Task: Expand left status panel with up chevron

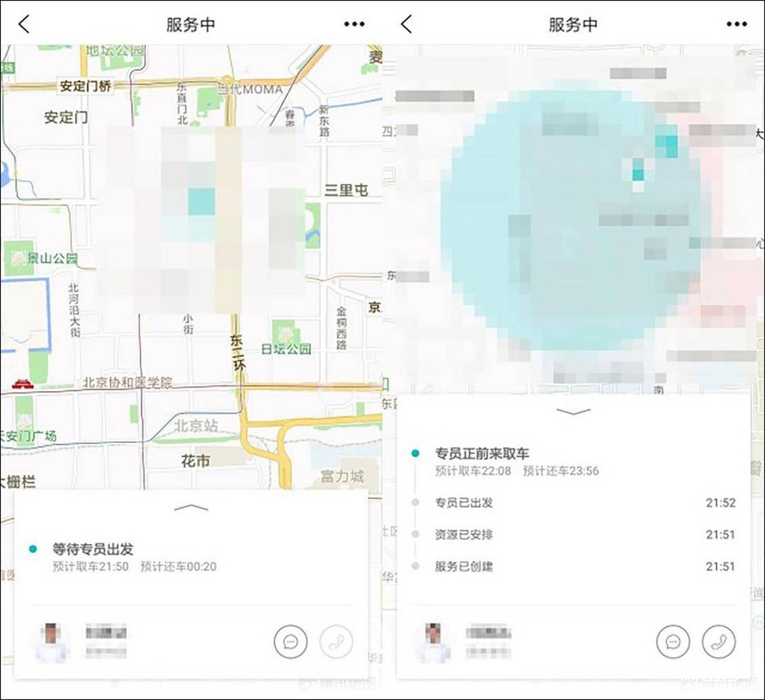Action: (x=191, y=508)
